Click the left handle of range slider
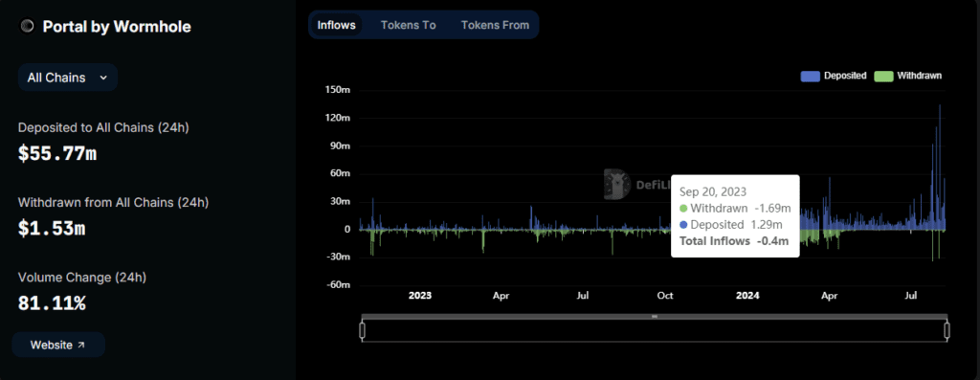980x380 pixels. (x=362, y=330)
